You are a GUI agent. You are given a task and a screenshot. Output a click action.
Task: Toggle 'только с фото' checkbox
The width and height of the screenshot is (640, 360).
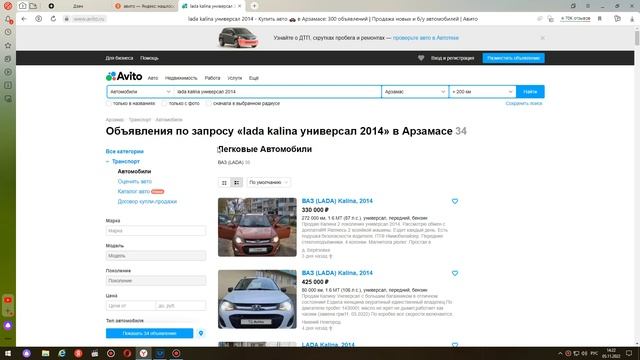tap(164, 104)
